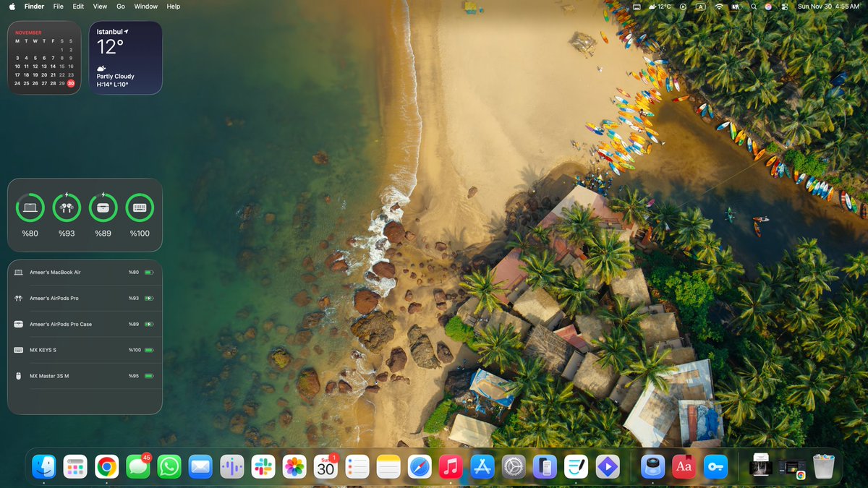Open the blue lens app icon in dock
This screenshot has width=868, height=488.
[653, 466]
